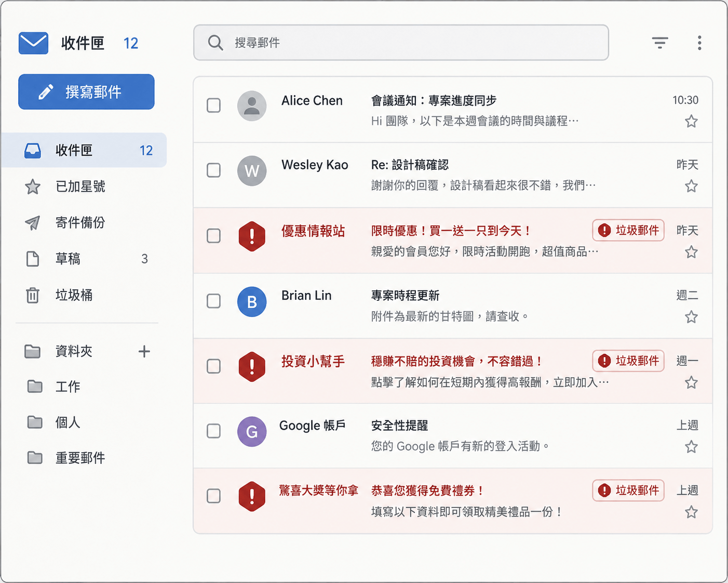Image resolution: width=728 pixels, height=583 pixels.
Task: Open the three-dot more options menu
Action: pyautogui.click(x=699, y=43)
